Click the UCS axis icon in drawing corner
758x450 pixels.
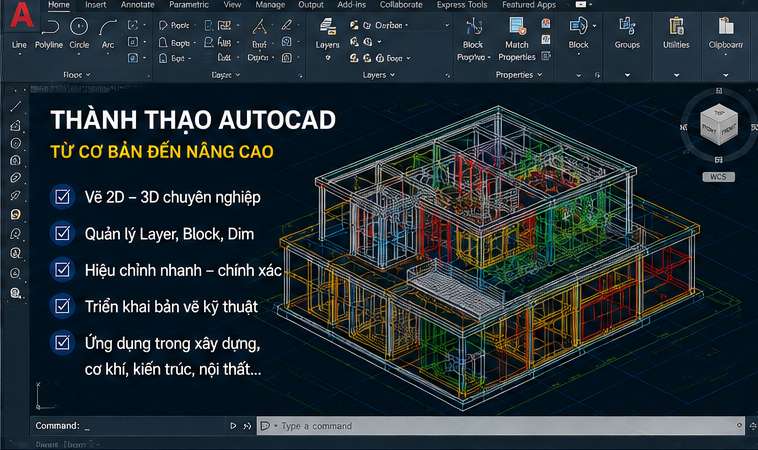(44, 396)
